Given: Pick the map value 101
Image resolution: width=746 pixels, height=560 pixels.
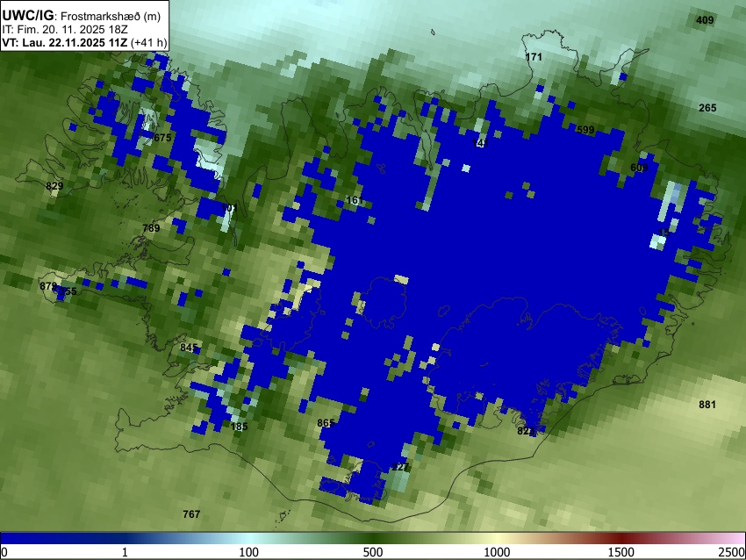Looking at the screenshot, I should pos(229,208).
